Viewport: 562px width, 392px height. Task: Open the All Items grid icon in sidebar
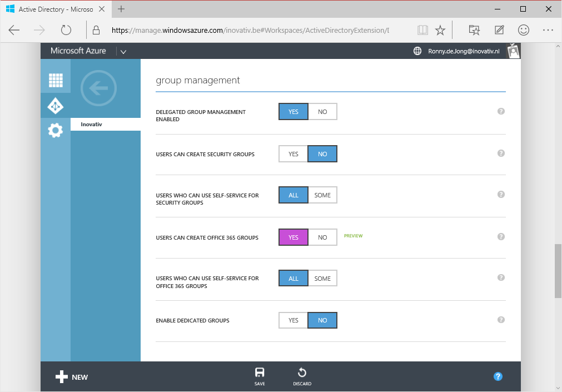coord(55,80)
